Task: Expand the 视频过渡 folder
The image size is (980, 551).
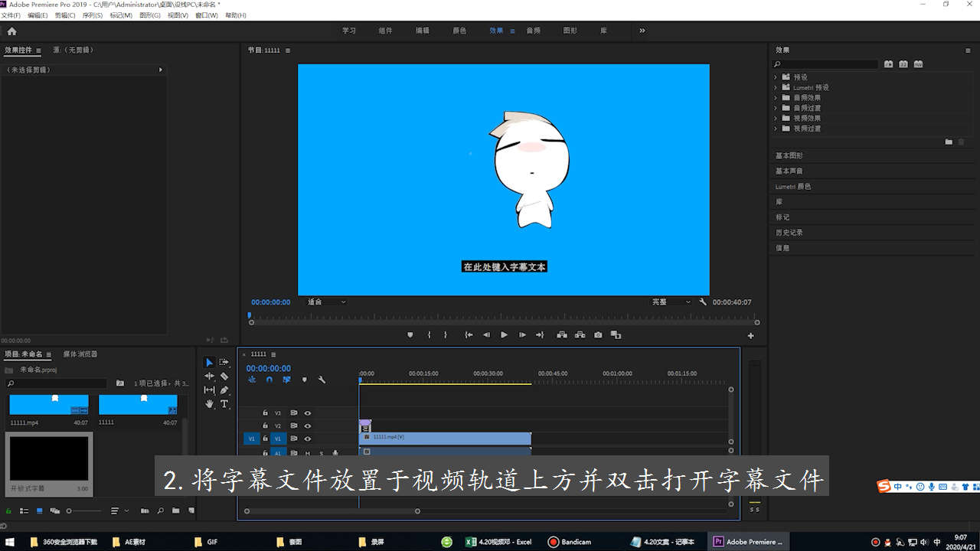Action: tap(776, 129)
